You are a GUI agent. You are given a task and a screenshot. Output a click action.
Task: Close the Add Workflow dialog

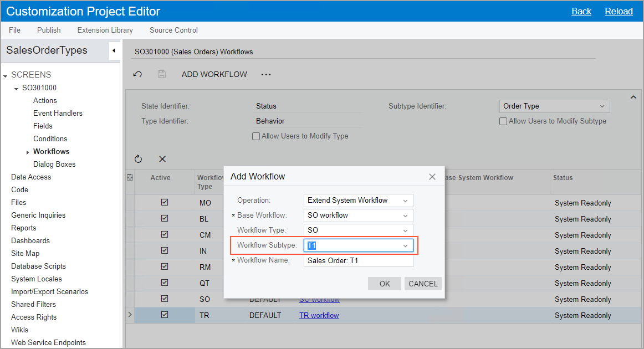[x=432, y=177]
